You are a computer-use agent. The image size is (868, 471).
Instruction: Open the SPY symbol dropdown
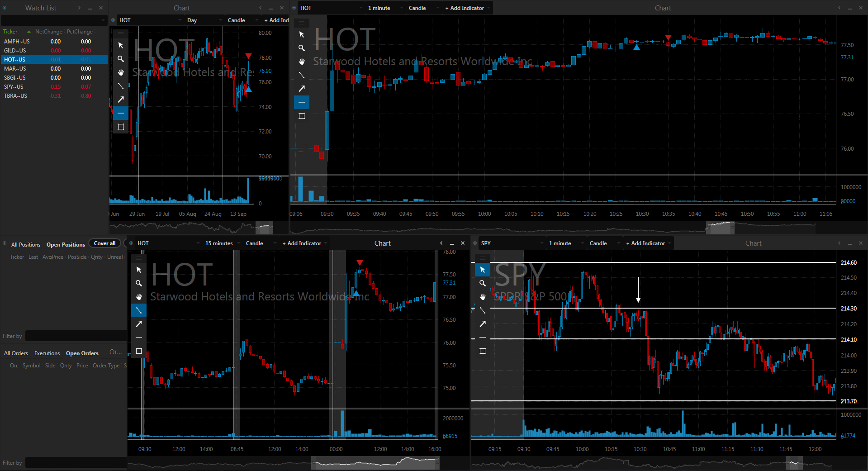(512, 243)
